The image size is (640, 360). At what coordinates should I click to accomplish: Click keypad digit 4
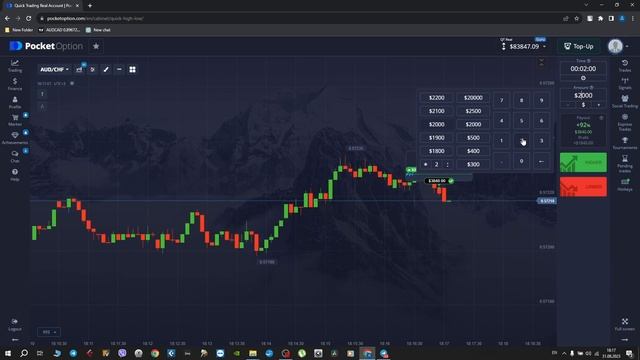[x=502, y=120]
